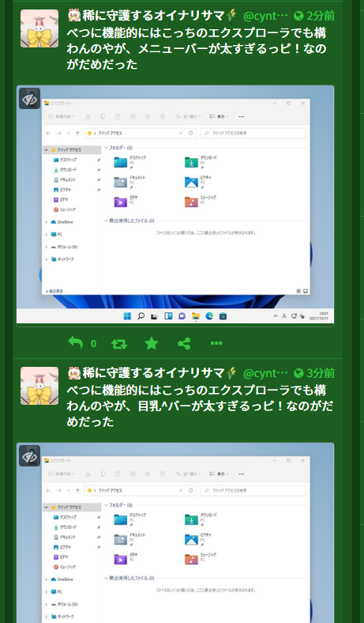
Task: Open the @cynt handle on the 2分前 post
Action: click(265, 16)
